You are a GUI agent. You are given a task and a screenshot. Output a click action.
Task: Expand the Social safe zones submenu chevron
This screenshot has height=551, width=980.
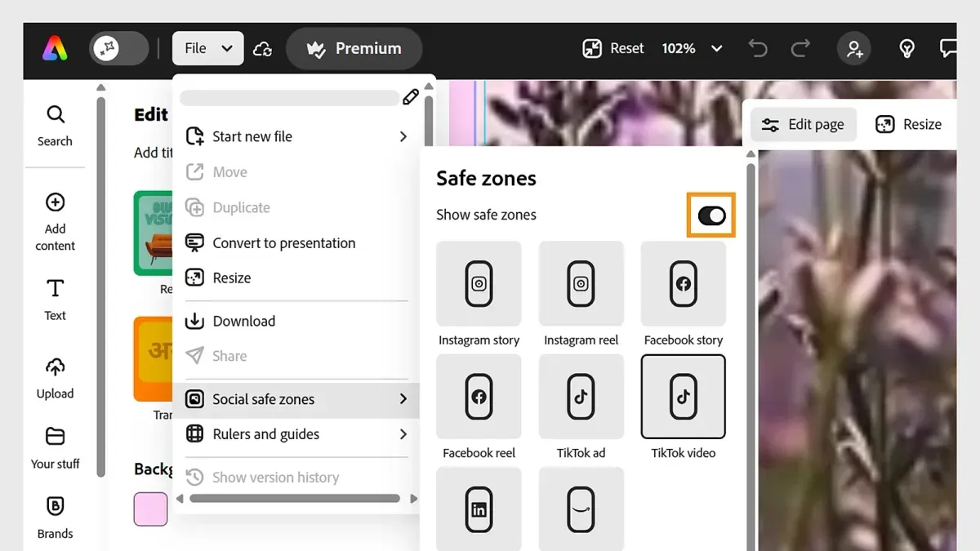pos(403,399)
